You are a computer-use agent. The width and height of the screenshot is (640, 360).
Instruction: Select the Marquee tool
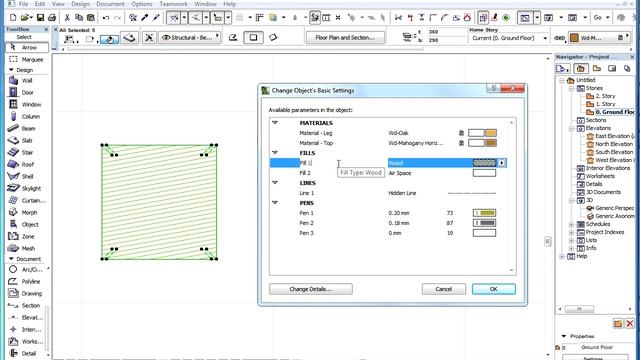[x=27, y=60]
